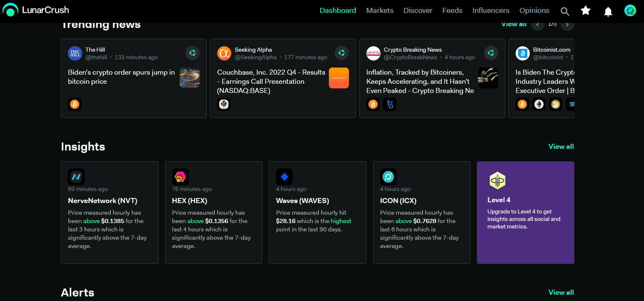Screen dimensions: 644x301
Task: Open the Opinions tab
Action: click(x=534, y=11)
